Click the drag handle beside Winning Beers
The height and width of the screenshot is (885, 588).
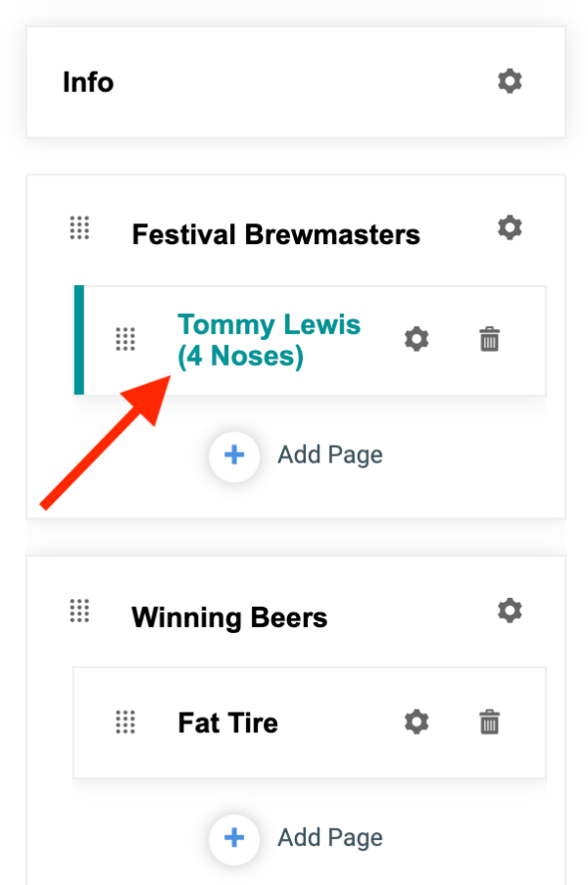[x=79, y=611]
